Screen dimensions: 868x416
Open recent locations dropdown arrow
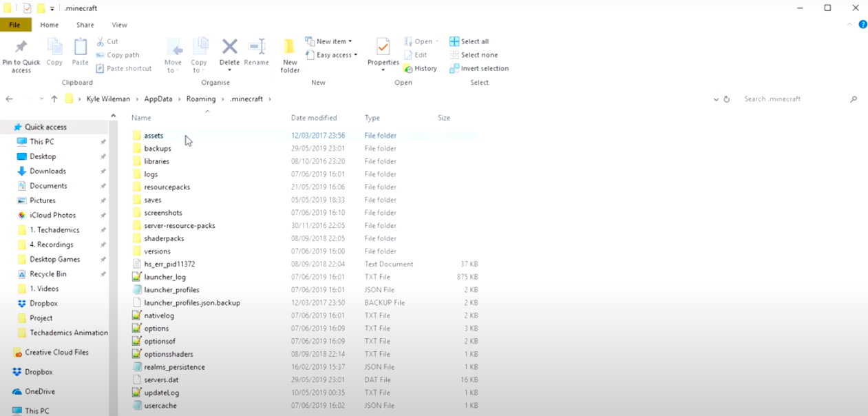tap(42, 99)
